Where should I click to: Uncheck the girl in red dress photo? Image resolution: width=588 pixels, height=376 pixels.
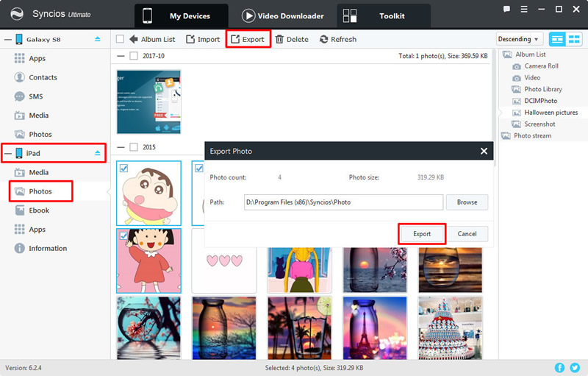(123, 235)
